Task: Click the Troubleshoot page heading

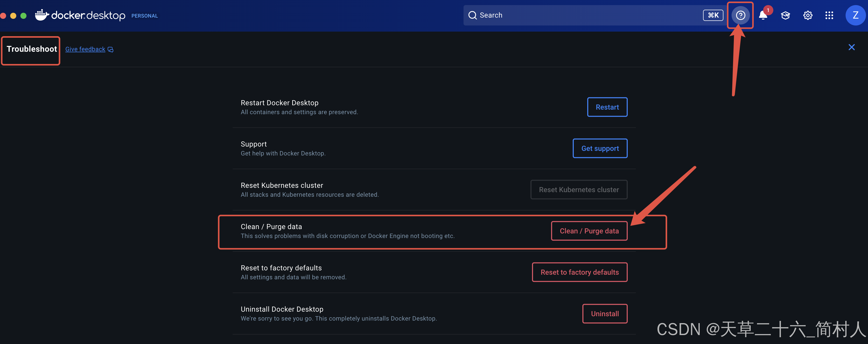Action: point(32,49)
